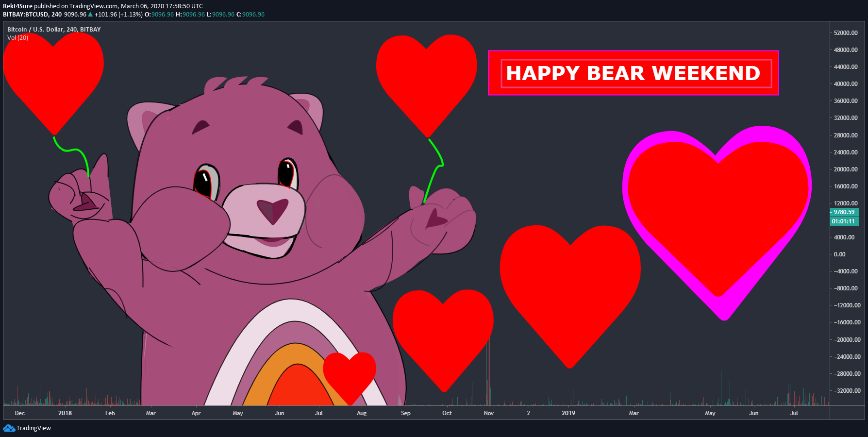Select the Bitcoin / U.S. Dollar chart title
The width and height of the screenshot is (868, 437).
[x=54, y=30]
